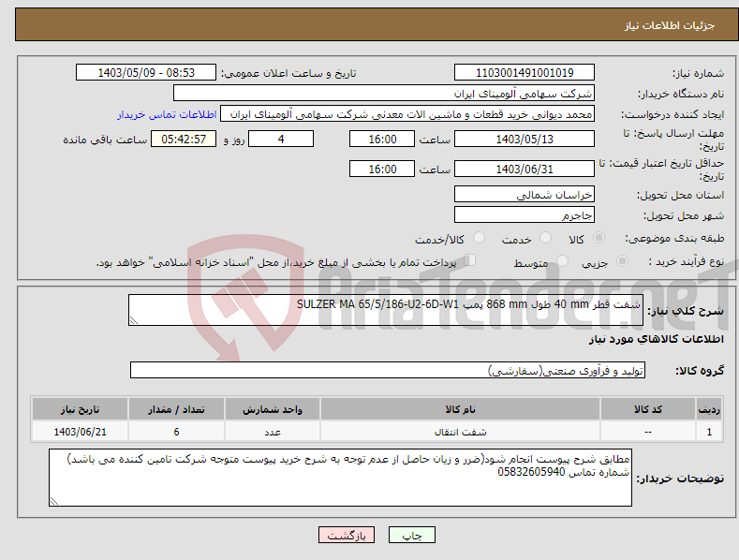Toggle the اسناد خزانه اسلامی payment checkbox
The height and width of the screenshot is (560, 739).
click(470, 259)
